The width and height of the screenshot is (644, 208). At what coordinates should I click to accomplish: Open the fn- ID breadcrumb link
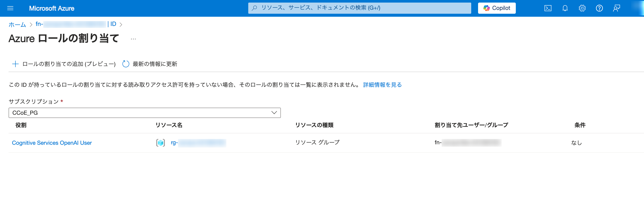pos(76,24)
